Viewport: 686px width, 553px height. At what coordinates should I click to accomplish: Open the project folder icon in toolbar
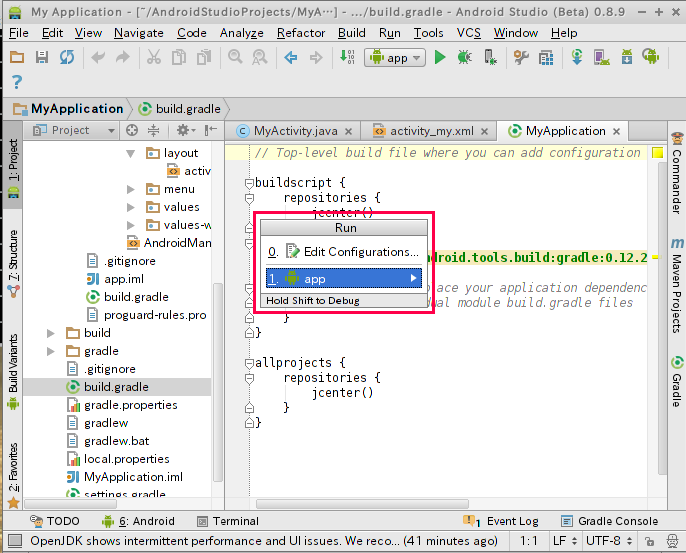coord(17,57)
